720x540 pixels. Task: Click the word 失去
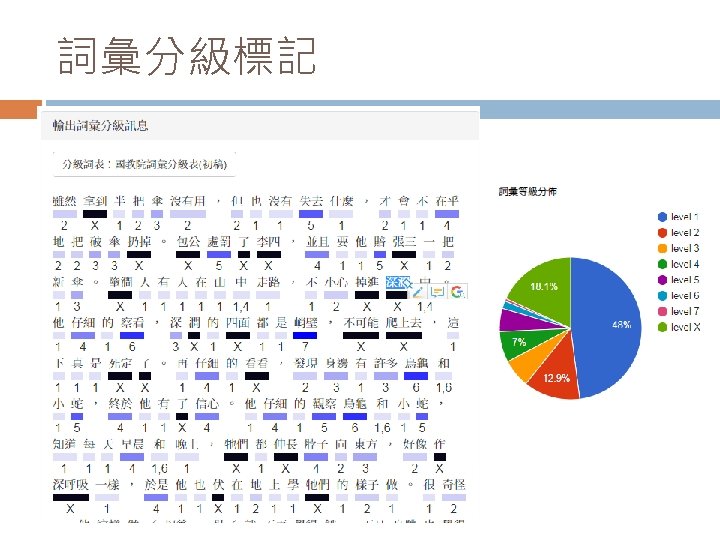(x=311, y=201)
